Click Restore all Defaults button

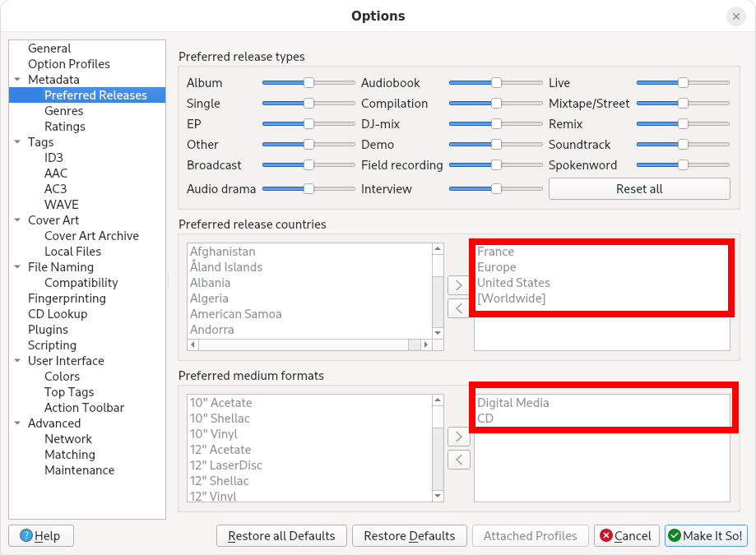[281, 535]
